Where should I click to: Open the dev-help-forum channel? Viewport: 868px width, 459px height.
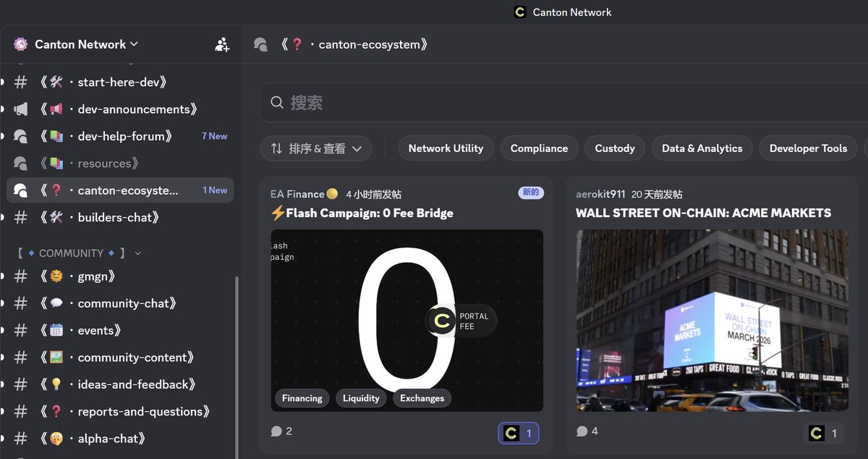coord(120,136)
